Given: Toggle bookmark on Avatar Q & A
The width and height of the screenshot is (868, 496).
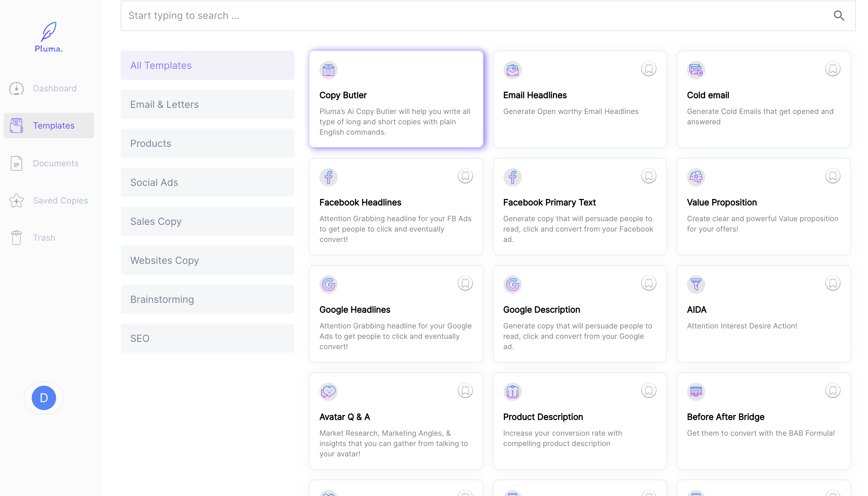Looking at the screenshot, I should point(465,391).
